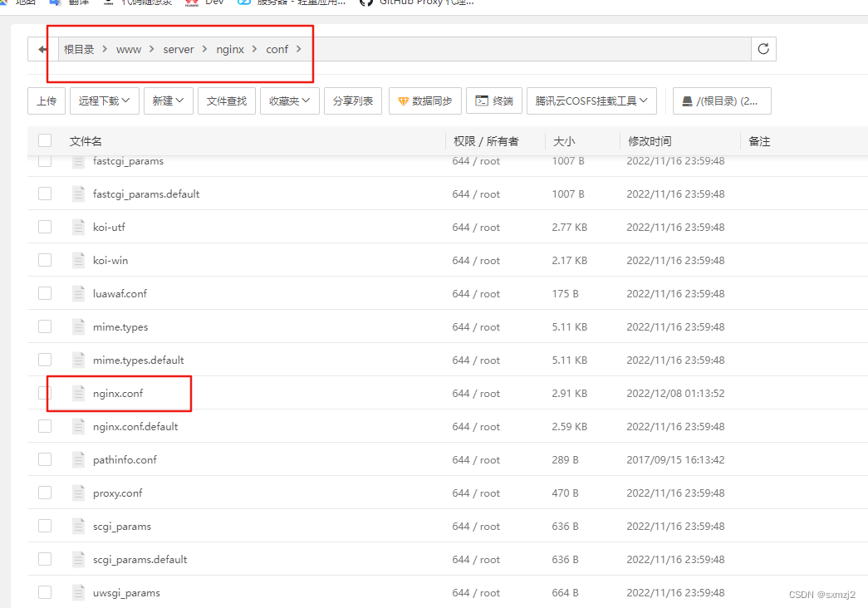Open the 新建 dropdown
This screenshot has height=608, width=868.
pos(169,101)
